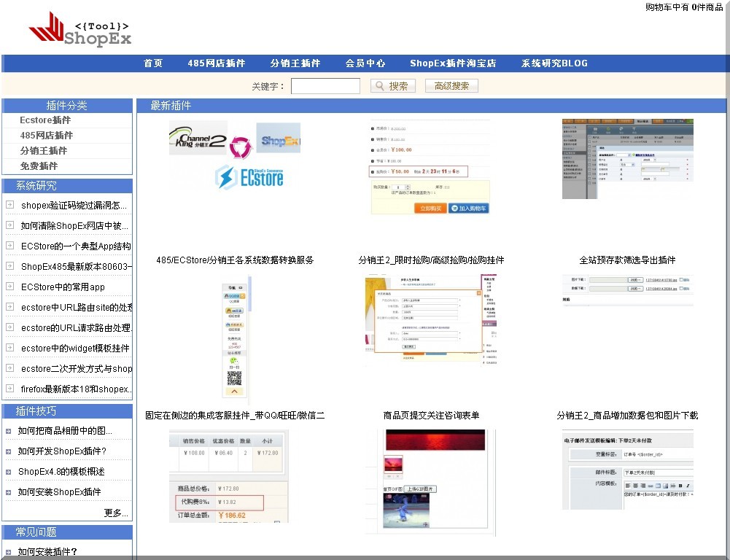Image resolution: width=730 pixels, height=560 pixels.
Task: Open article firefox最新版本18和shopex
Action: 77,389
